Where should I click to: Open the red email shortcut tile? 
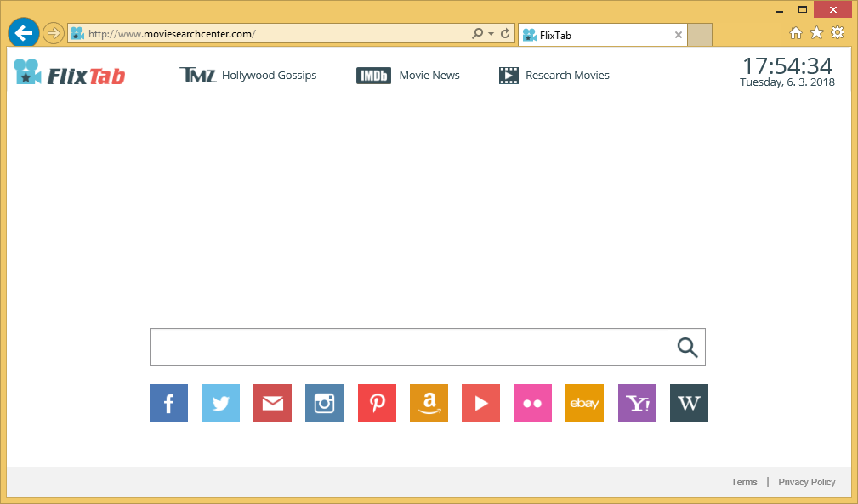click(272, 403)
